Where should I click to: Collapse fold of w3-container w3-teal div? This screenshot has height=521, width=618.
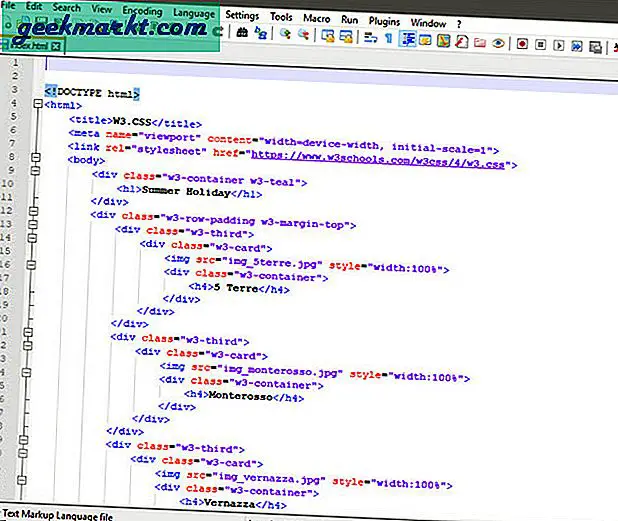pos(35,171)
